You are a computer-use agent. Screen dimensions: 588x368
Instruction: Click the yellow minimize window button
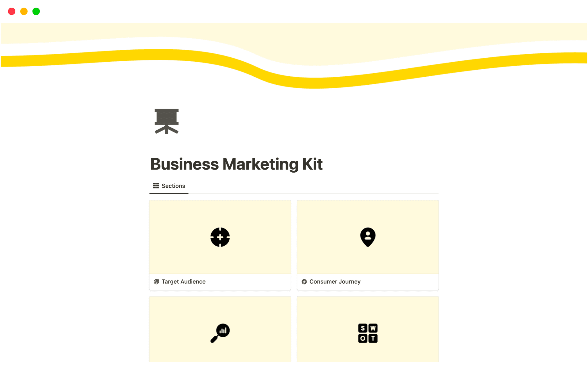pos(24,11)
